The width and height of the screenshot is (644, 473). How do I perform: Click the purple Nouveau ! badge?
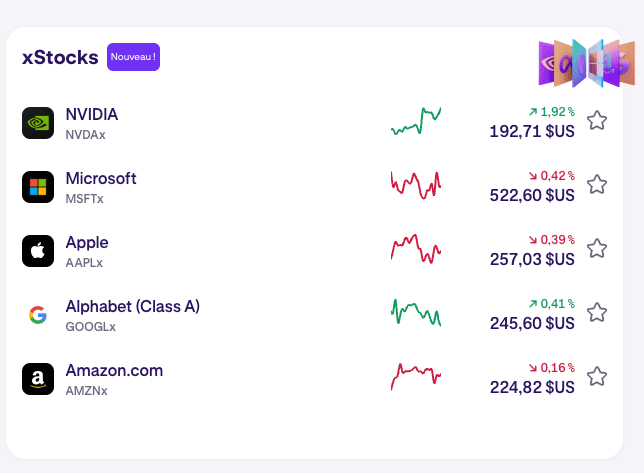point(133,57)
